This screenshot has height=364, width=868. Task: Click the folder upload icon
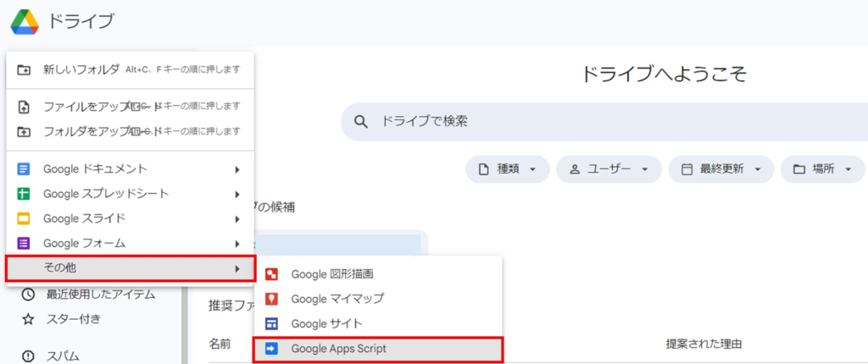click(23, 132)
